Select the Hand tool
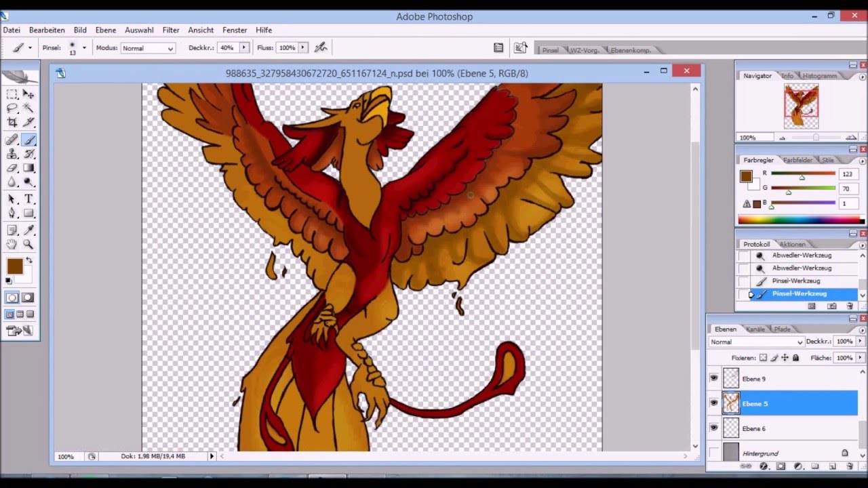The width and height of the screenshot is (868, 488). (x=12, y=245)
